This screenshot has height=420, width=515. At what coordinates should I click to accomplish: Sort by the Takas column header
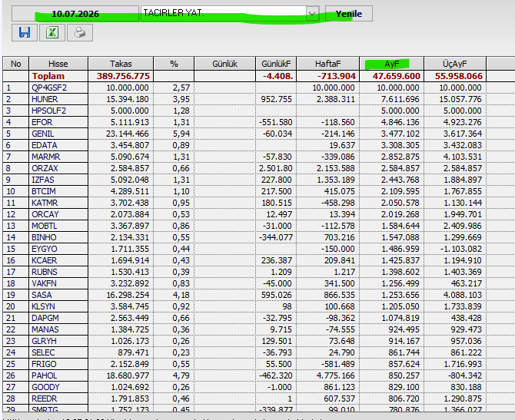pos(121,64)
